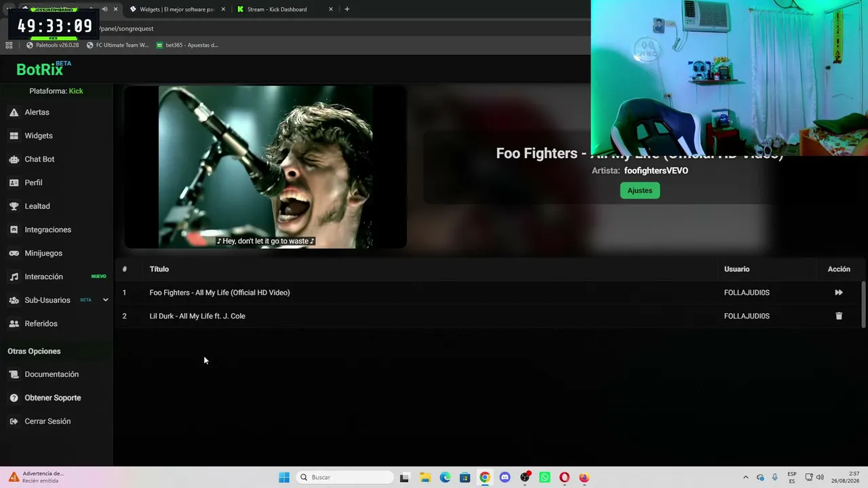Open the Alertas section icon
The height and width of the screenshot is (488, 868).
tap(14, 113)
